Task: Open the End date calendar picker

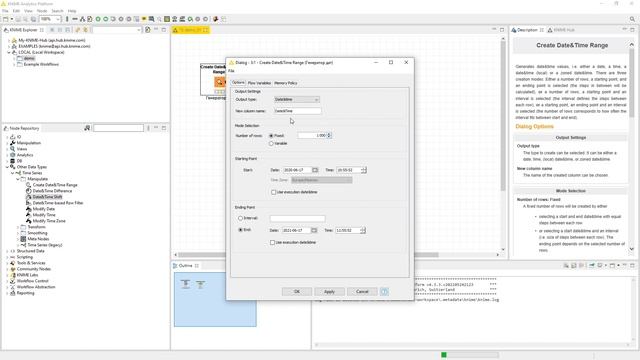Action: coord(314,230)
